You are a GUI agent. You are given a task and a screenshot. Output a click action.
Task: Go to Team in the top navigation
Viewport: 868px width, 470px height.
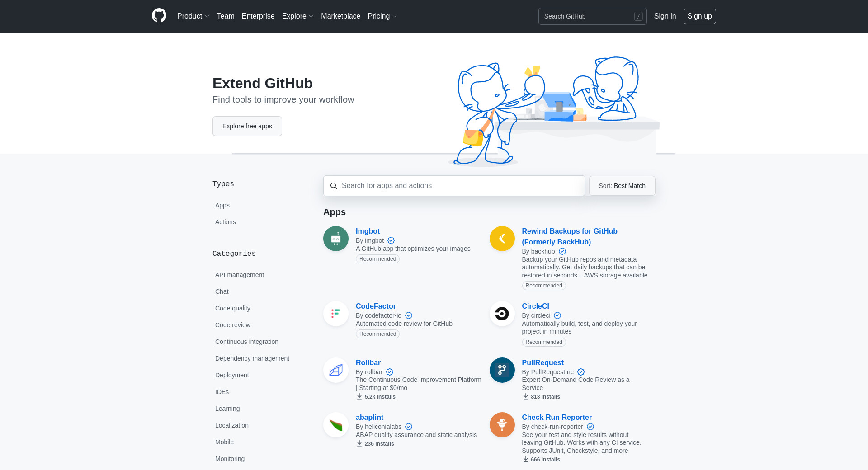coord(226,16)
